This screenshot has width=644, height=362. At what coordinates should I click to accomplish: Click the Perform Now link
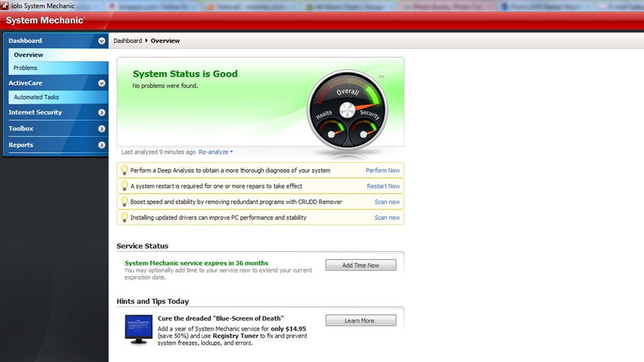(x=383, y=170)
